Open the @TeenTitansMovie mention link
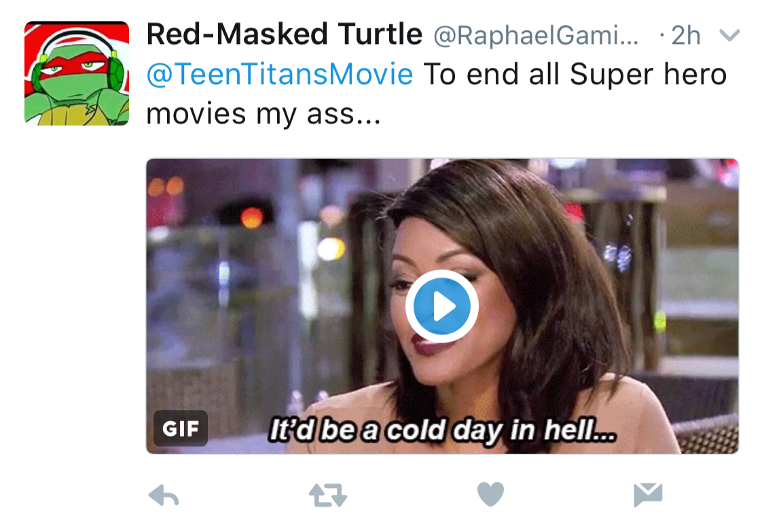Screen dimensions: 764x532 [280, 75]
